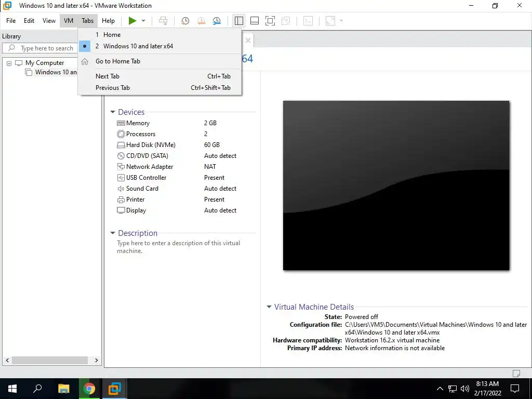Click the console view toolbar icon
532x399 pixels.
pyautogui.click(x=308, y=21)
